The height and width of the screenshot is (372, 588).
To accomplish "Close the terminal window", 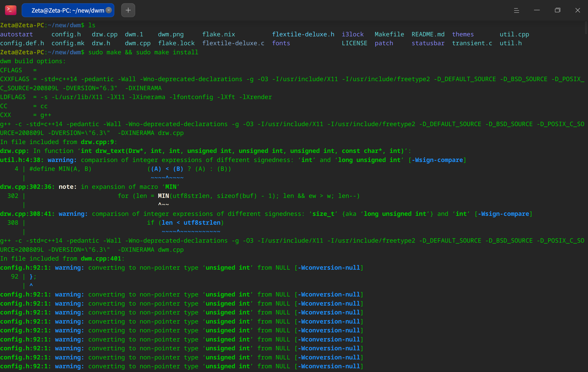I will coord(577,10).
